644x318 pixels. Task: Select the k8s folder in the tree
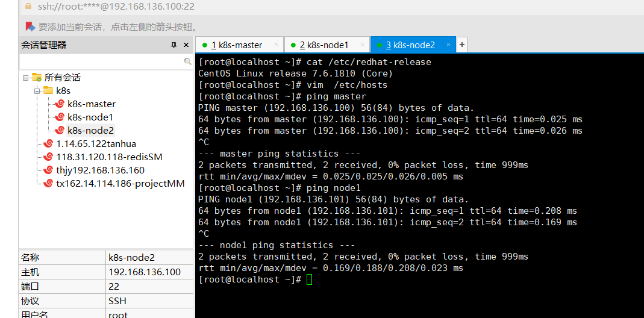63,91
